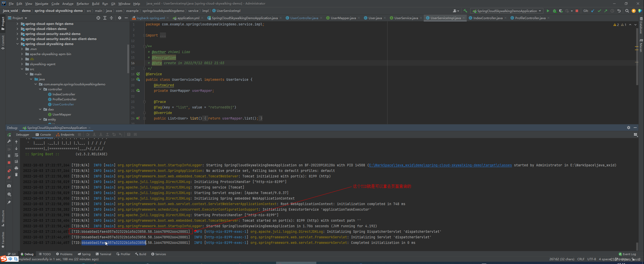This screenshot has width=644, height=264.
Task: Open the Services tool window
Action: (158, 254)
